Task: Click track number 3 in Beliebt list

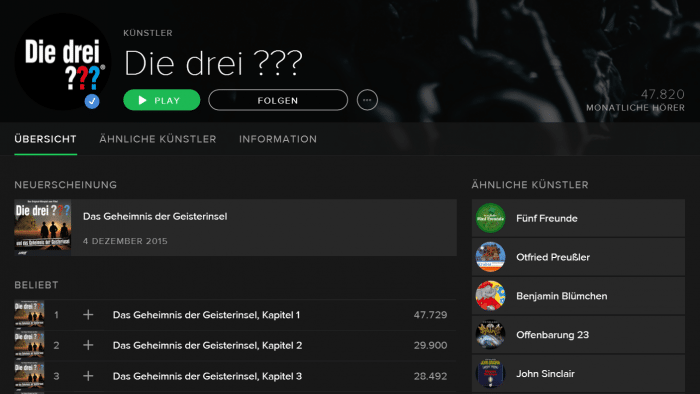Action: 56,376
